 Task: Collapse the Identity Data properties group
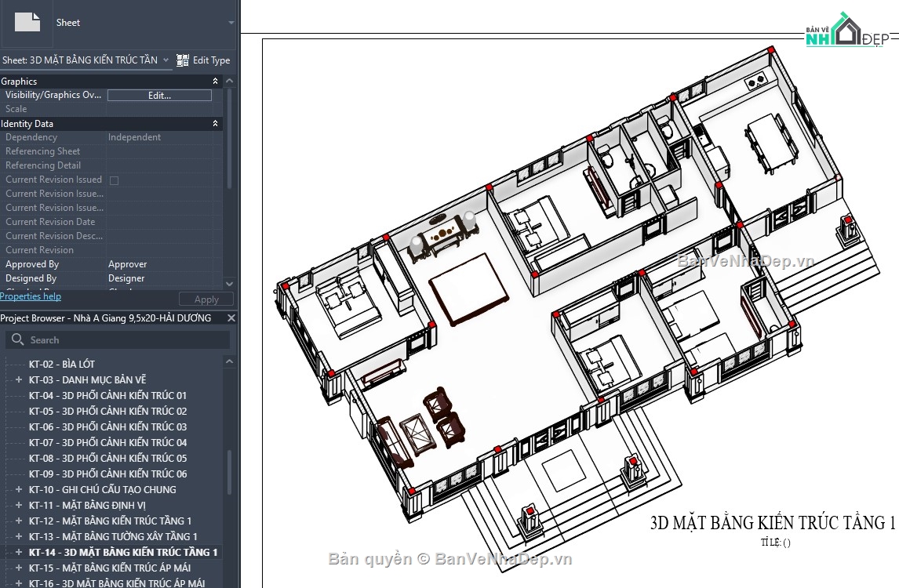pos(216,124)
